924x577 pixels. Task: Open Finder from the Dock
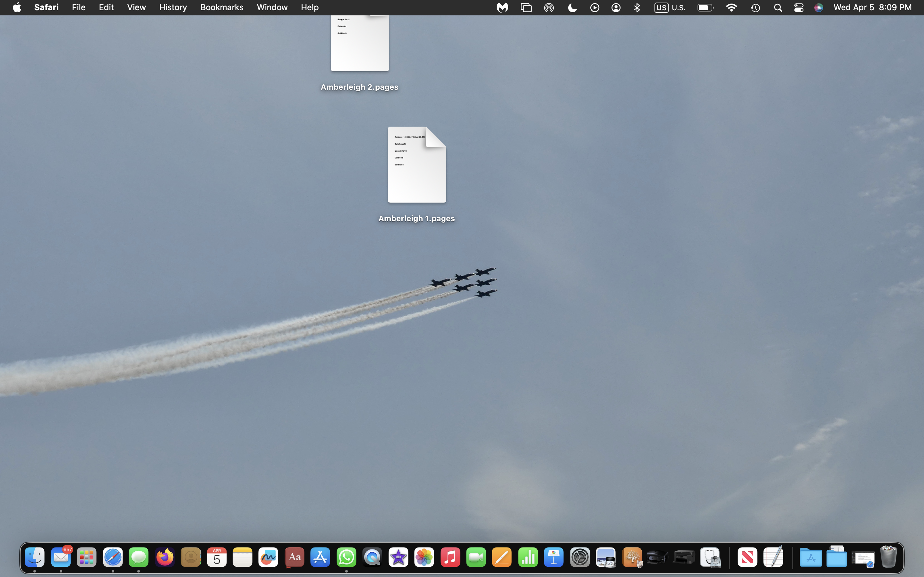(35, 557)
